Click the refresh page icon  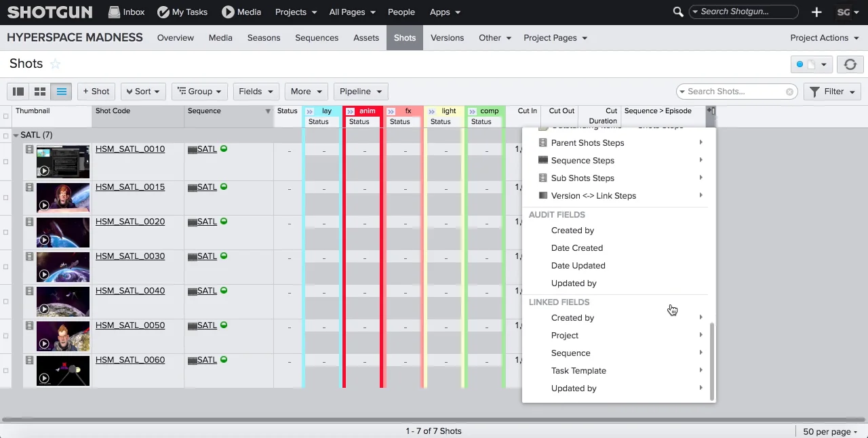(x=850, y=64)
